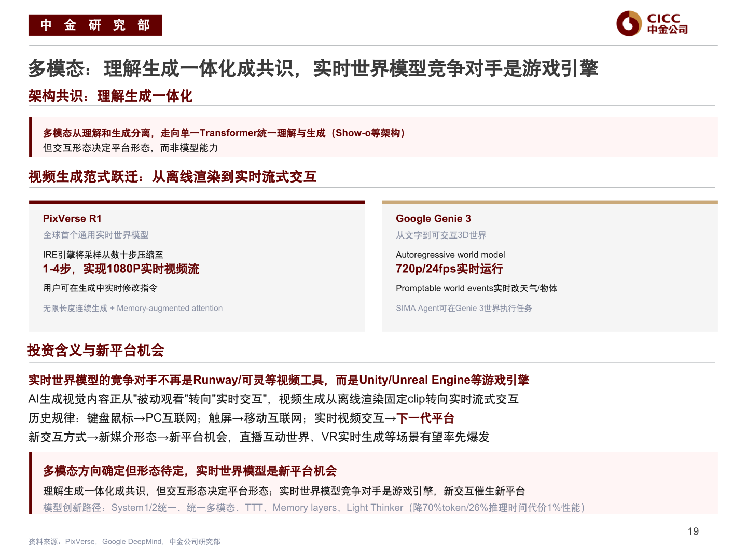This screenshot has height=560, width=747.
Task: Select the slide title 多模态：理解生成一体化成共识
Action: point(313,68)
